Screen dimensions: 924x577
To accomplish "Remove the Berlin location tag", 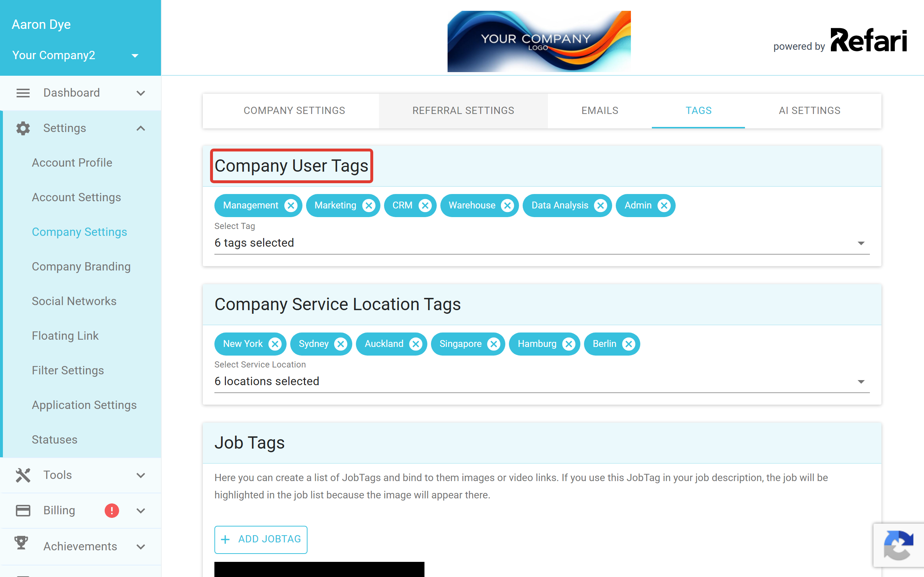I will click(628, 344).
